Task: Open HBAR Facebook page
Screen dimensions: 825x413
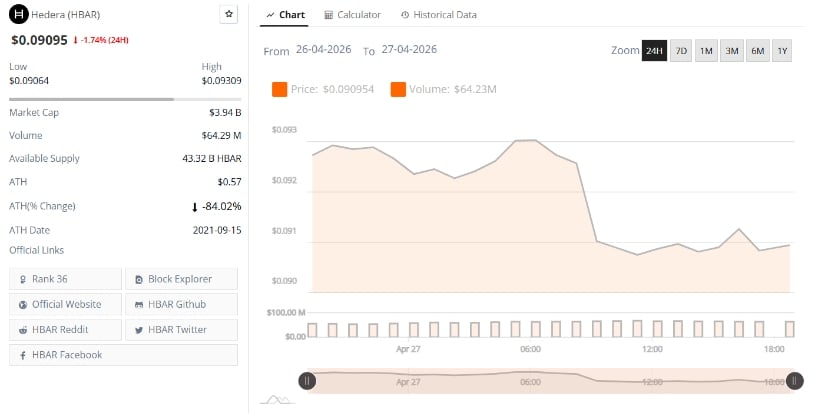Action: tap(123, 355)
